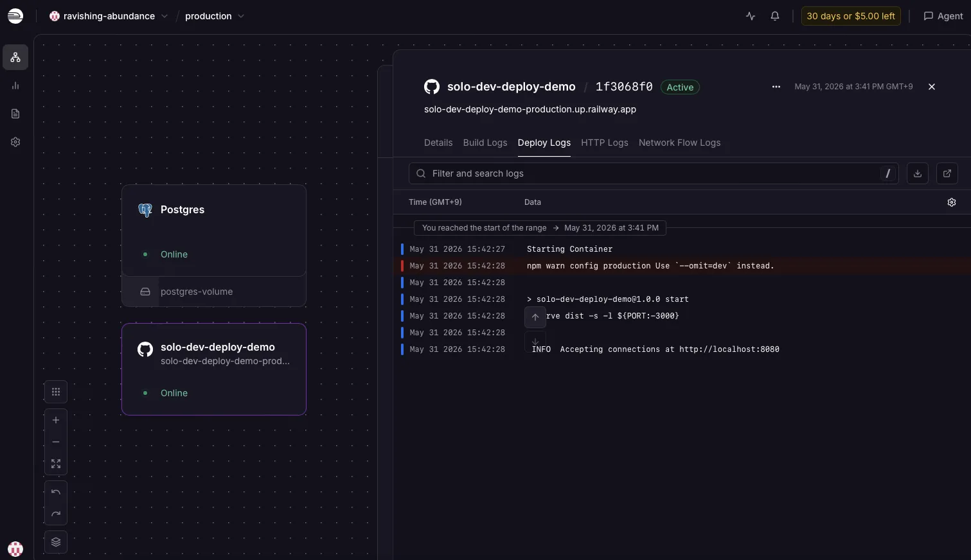Open project Settings gear in sidebar
The image size is (971, 560).
pos(15,142)
